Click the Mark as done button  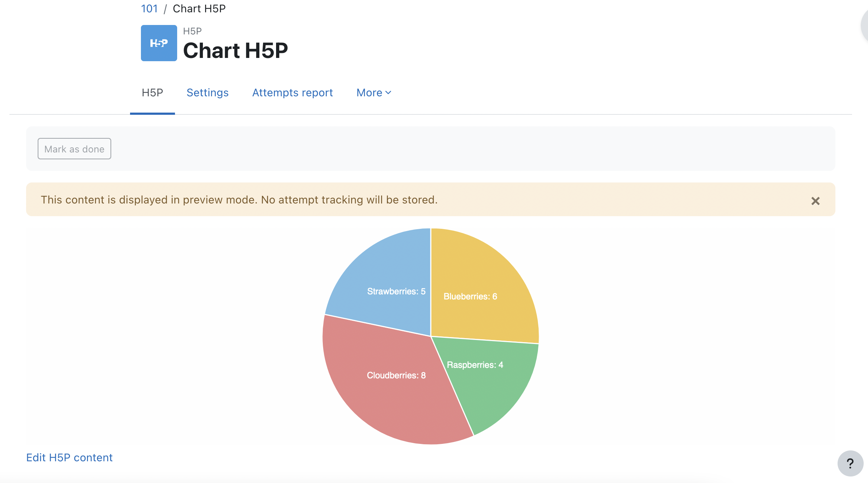74,149
